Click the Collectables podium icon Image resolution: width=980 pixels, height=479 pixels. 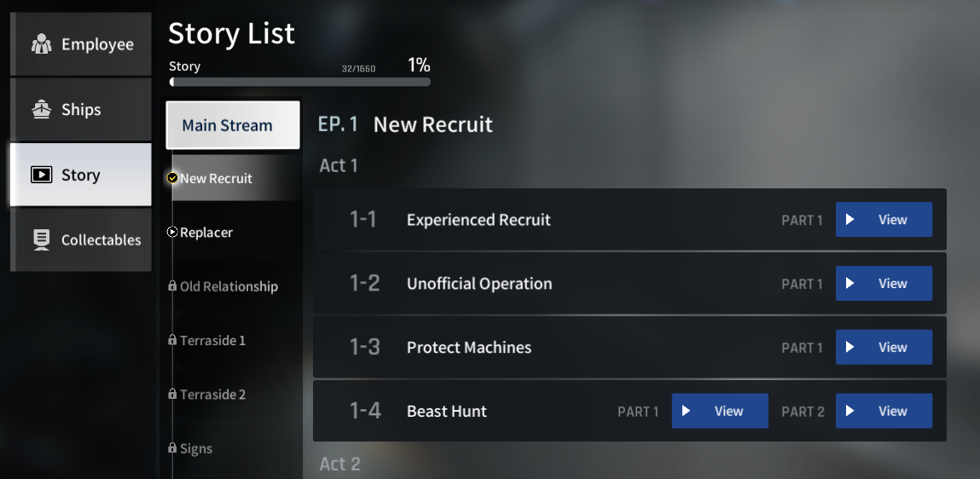pyautogui.click(x=41, y=240)
